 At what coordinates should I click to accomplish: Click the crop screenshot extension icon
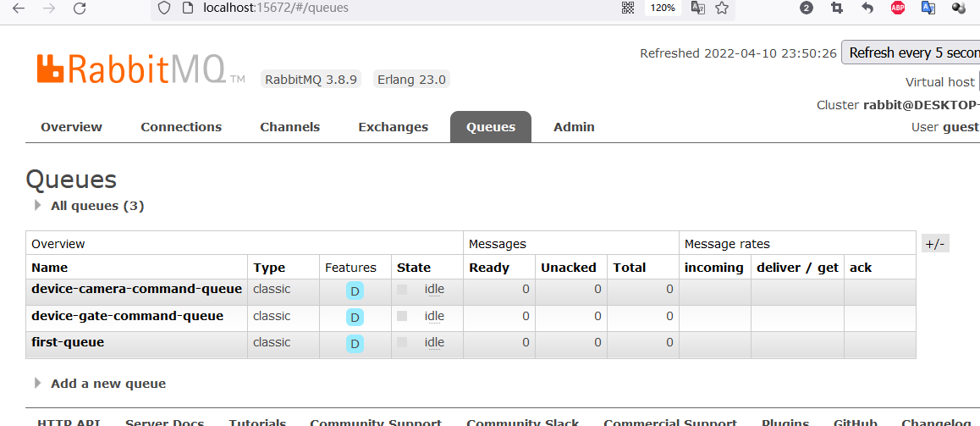click(x=837, y=8)
